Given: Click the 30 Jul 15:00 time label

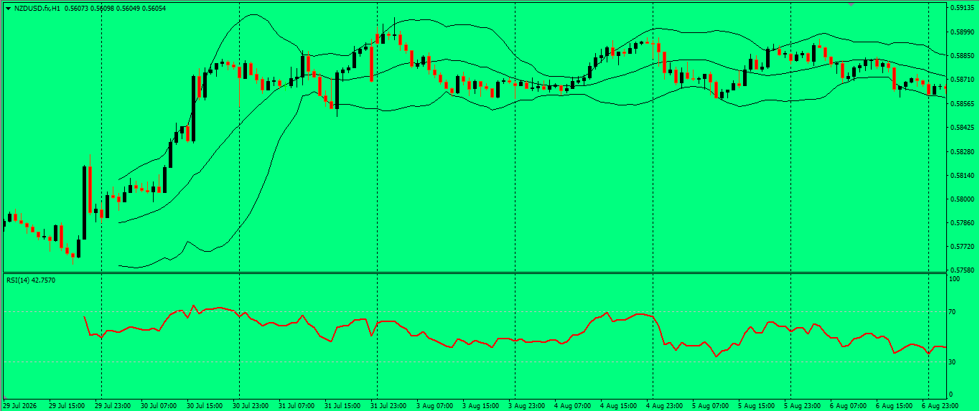Looking at the screenshot, I should click(204, 405).
